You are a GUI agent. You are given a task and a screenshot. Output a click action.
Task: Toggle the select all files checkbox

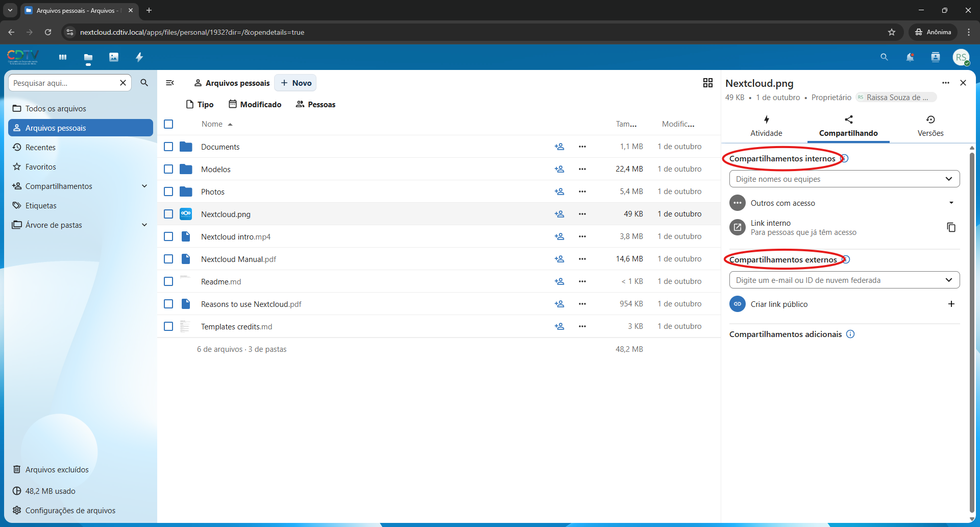tap(168, 124)
